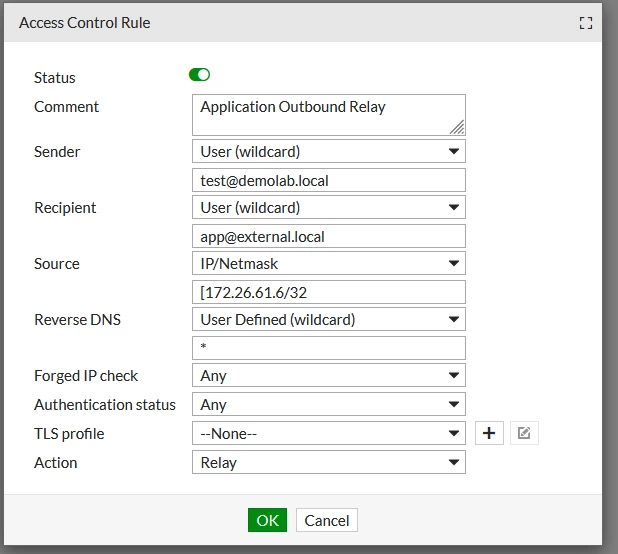Open the Sender type dropdown
The image size is (618, 554).
coord(329,151)
